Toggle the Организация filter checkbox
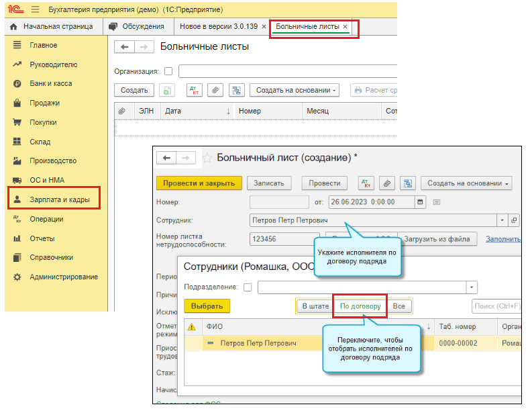Image resolution: width=532 pixels, height=417 pixels. click(168, 71)
